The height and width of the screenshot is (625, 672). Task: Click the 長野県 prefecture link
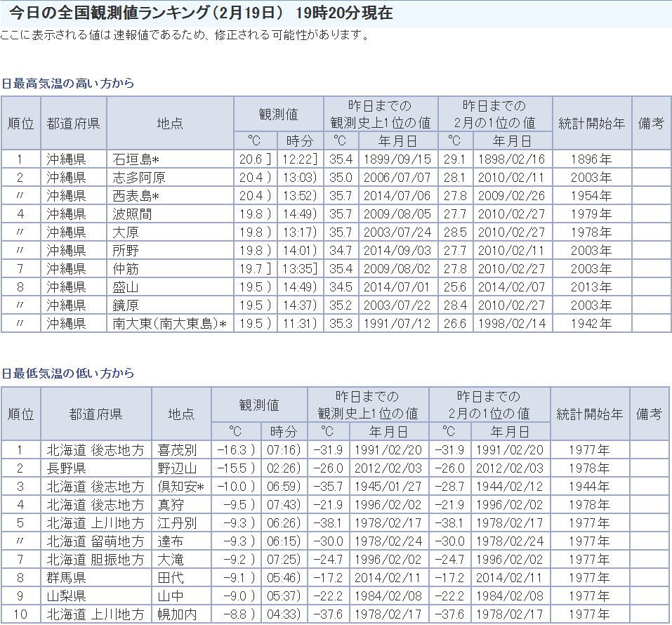[67, 468]
